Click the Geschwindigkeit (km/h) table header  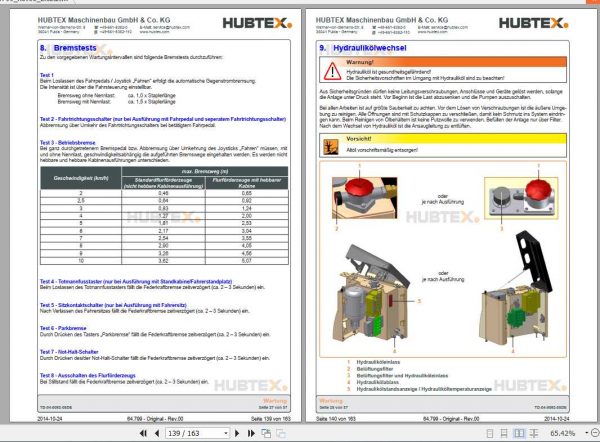coord(81,178)
